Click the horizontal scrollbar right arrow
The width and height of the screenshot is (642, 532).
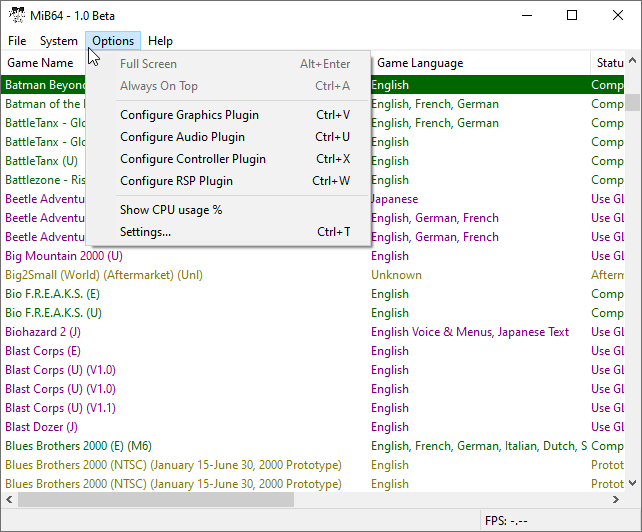[617, 499]
